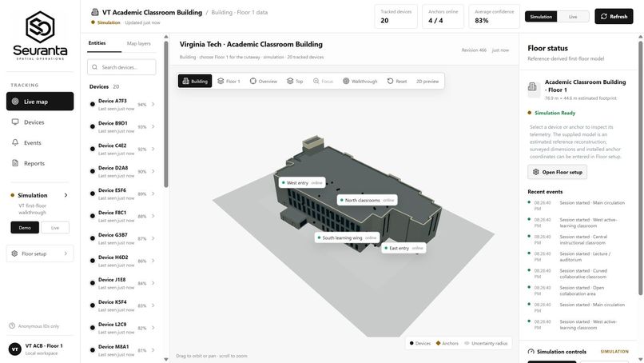
Task: Click the Open collaboration area session event
Action: point(577,291)
